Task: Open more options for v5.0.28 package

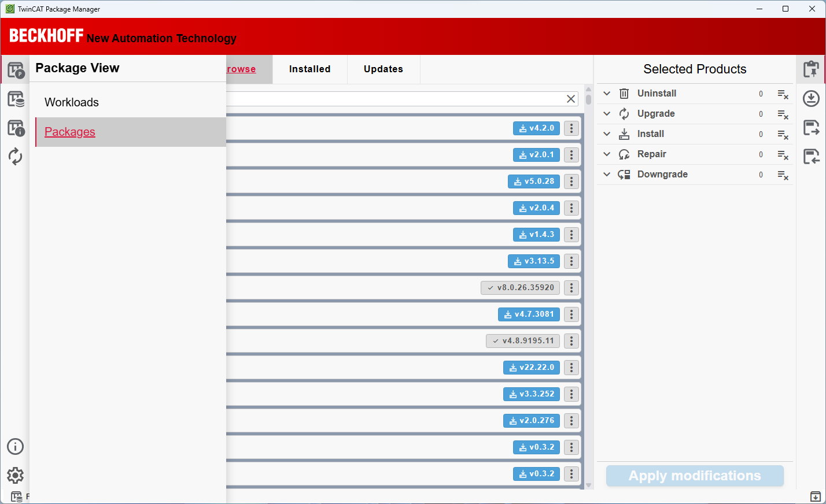Action: (571, 181)
